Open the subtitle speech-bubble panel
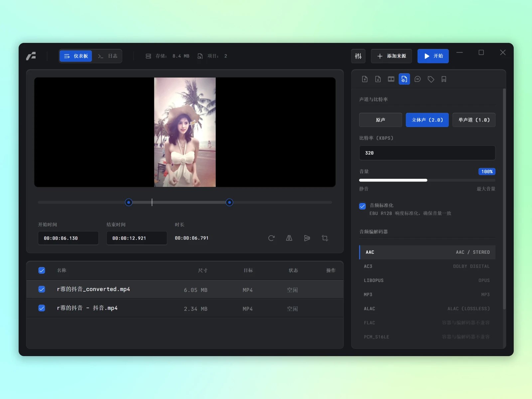 pos(418,79)
